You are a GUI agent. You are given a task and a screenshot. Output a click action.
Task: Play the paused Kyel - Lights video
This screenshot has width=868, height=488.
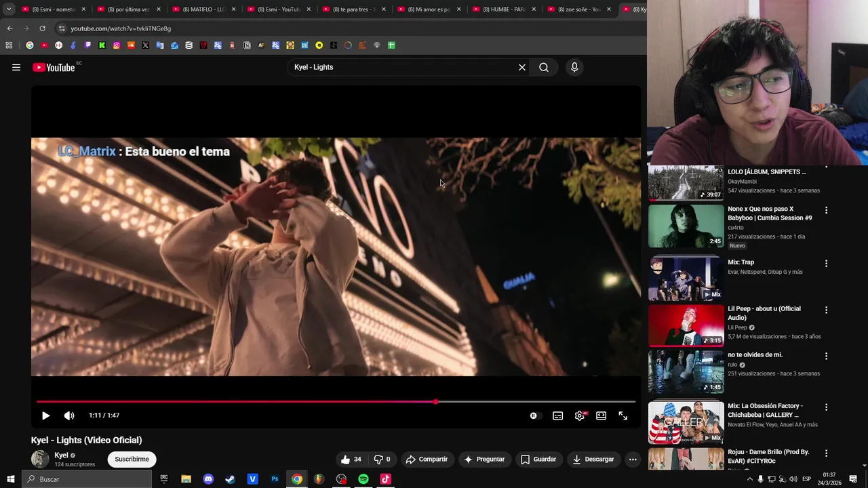[45, 415]
